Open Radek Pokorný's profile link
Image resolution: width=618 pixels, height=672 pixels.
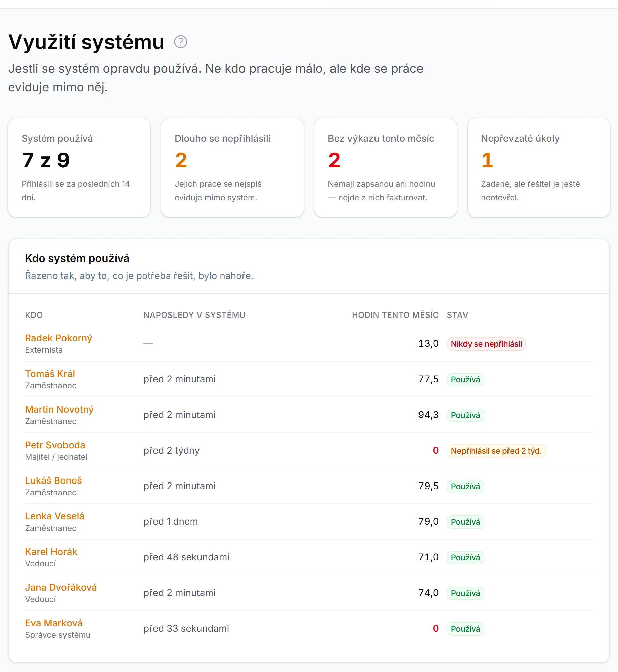[58, 338]
